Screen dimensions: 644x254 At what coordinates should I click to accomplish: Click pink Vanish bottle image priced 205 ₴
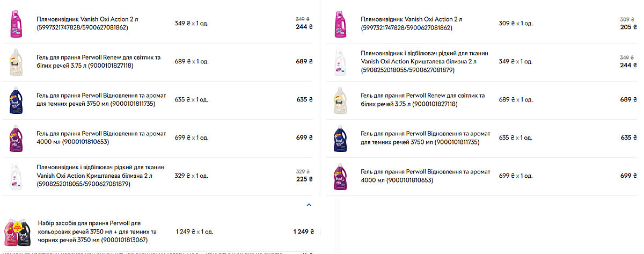[339, 24]
